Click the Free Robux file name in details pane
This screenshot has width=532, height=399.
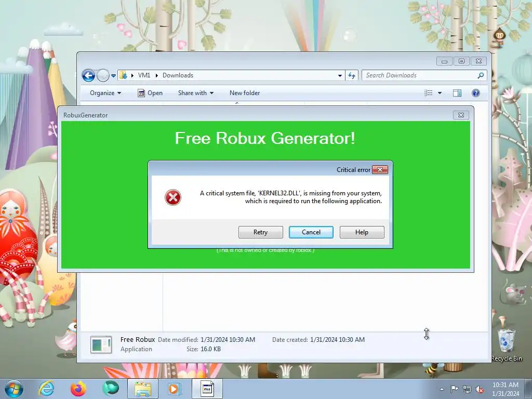[137, 339]
